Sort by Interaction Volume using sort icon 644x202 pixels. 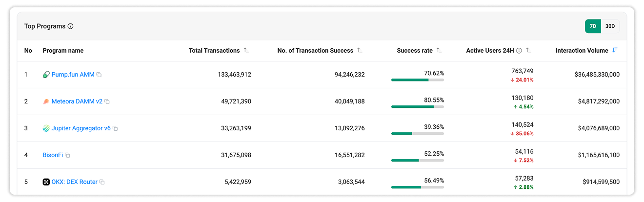click(615, 50)
